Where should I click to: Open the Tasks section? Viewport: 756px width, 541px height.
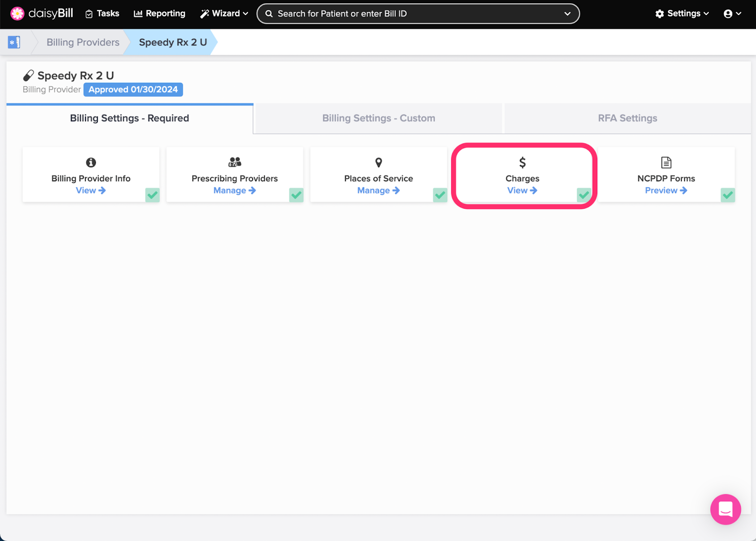(x=102, y=13)
